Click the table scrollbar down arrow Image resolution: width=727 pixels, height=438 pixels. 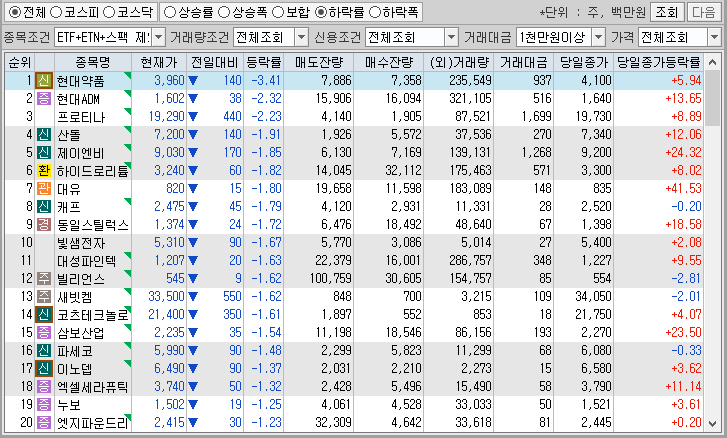click(712, 423)
